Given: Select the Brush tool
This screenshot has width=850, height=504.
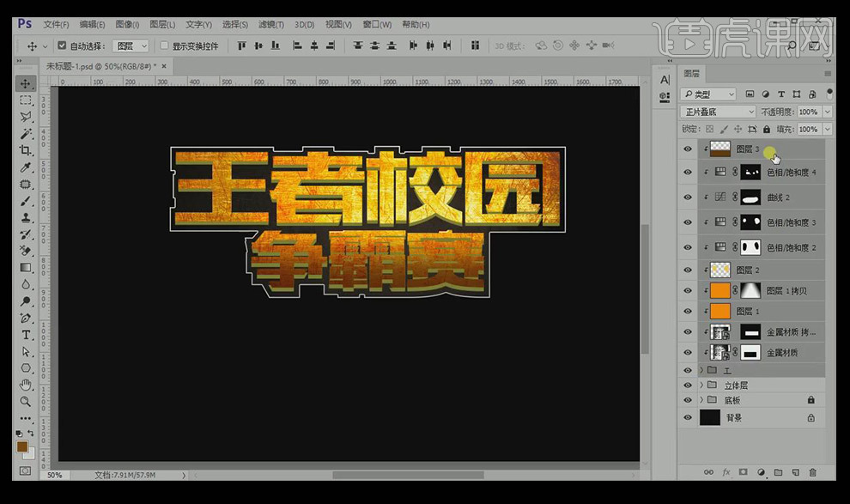Looking at the screenshot, I should (26, 201).
